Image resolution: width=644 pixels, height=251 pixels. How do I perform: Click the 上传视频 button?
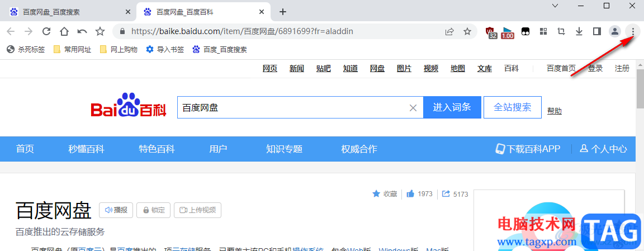pos(197,210)
